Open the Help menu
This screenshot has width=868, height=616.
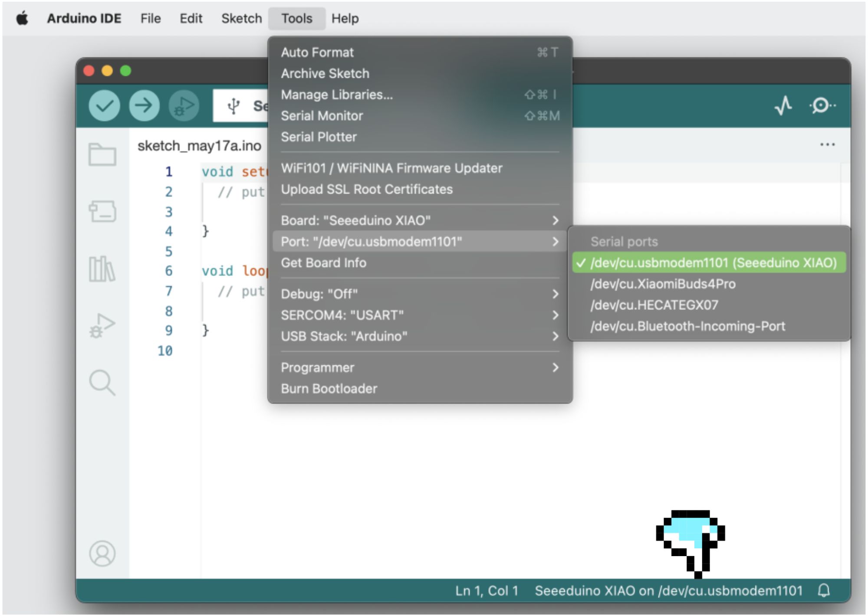tap(345, 19)
